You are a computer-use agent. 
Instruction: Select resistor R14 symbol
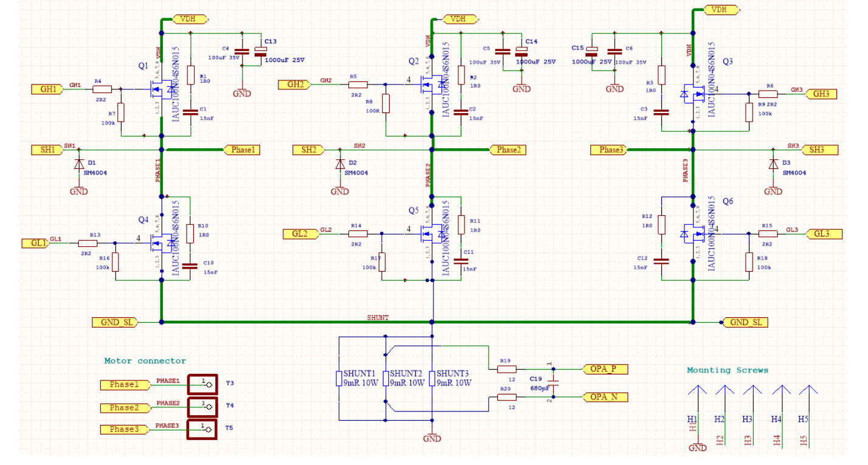coord(358,233)
